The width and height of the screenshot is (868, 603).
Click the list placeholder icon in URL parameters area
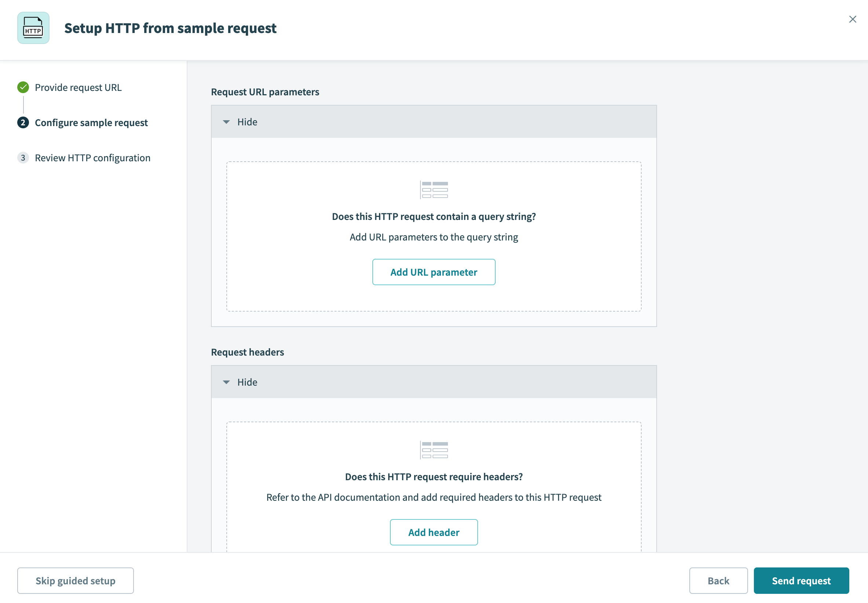coord(433,190)
